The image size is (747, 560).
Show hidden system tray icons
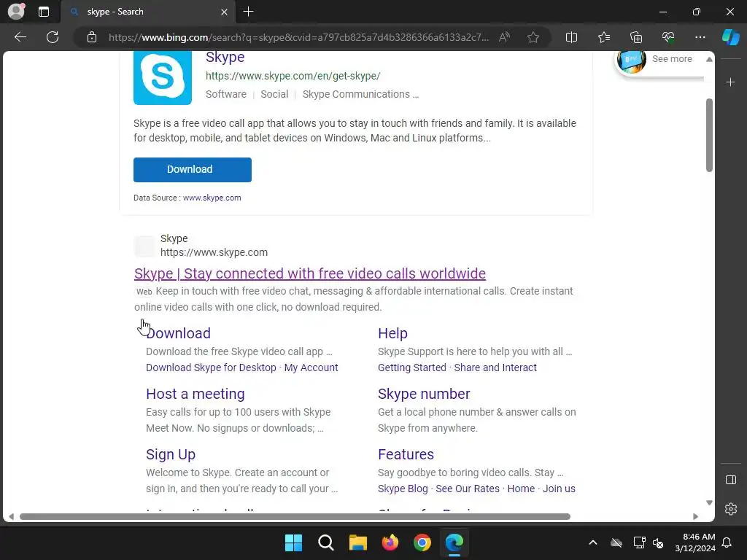592,542
